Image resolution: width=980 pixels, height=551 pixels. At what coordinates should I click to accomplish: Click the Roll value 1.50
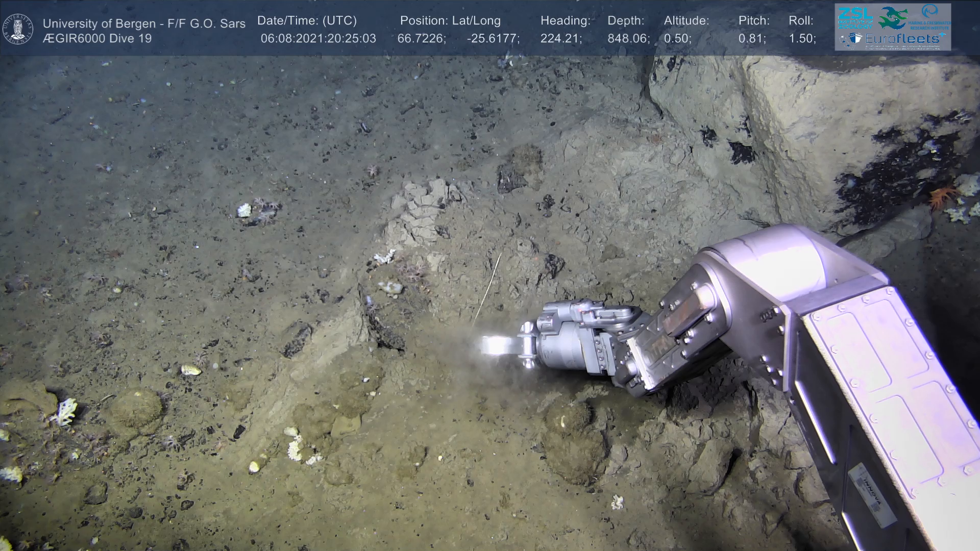(x=802, y=39)
